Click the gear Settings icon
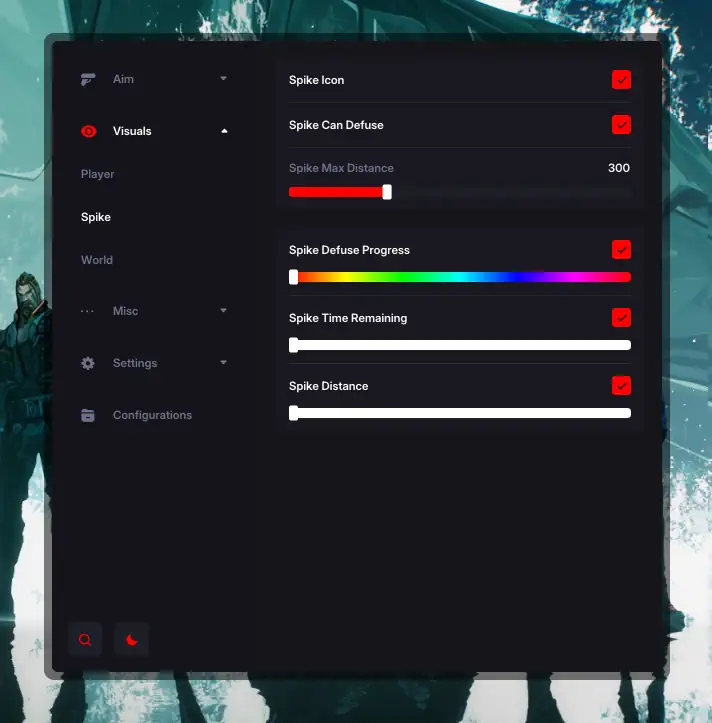 [88, 363]
